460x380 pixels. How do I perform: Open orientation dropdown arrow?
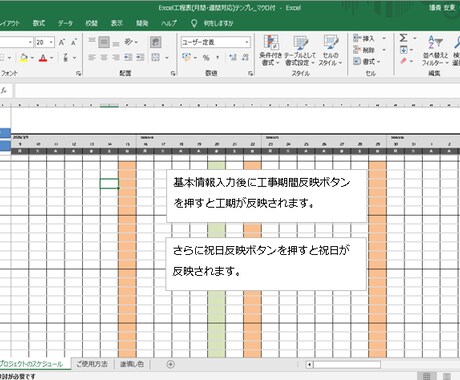(x=136, y=42)
